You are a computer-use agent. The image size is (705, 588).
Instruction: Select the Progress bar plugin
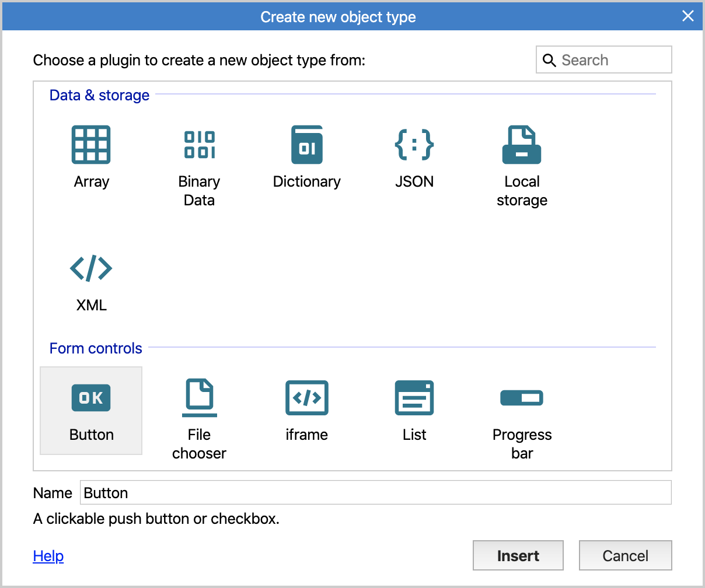click(x=522, y=398)
